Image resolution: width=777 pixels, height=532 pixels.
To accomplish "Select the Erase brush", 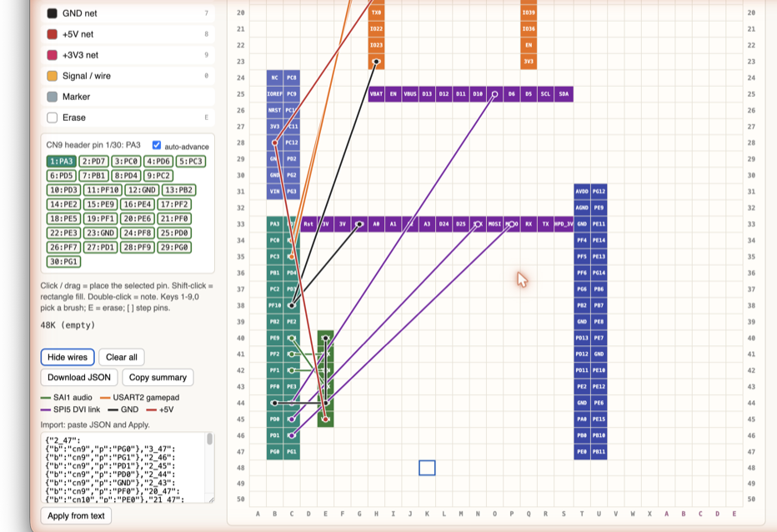I will tap(128, 118).
